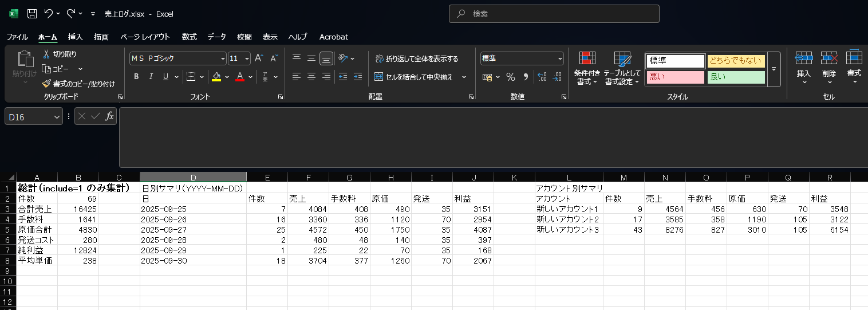Click the Insert Function fx icon
The height and width of the screenshot is (310, 868).
click(x=109, y=116)
